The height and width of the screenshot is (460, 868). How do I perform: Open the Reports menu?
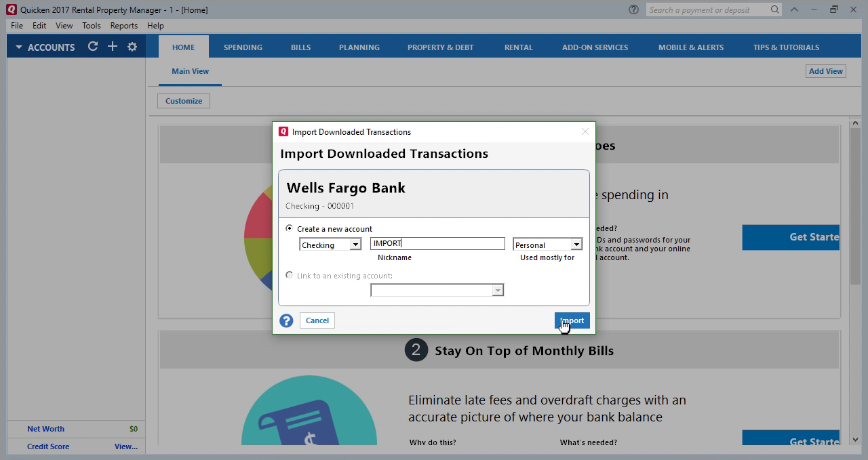124,26
